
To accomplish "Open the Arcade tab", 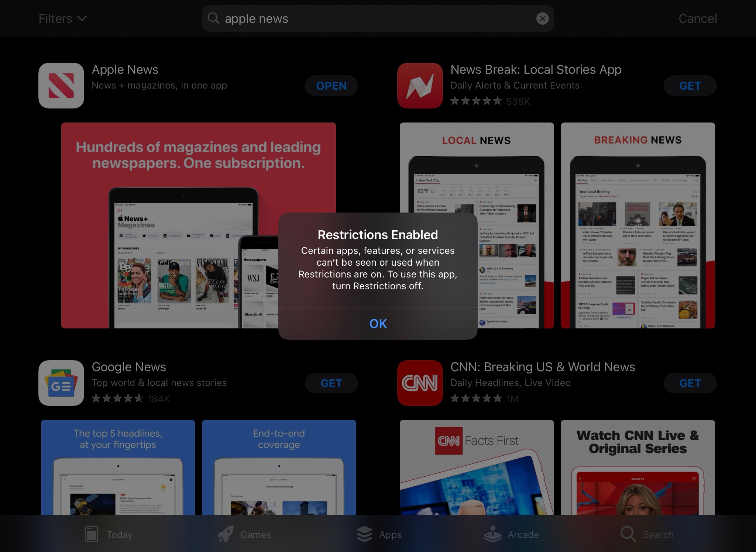I will [x=512, y=534].
